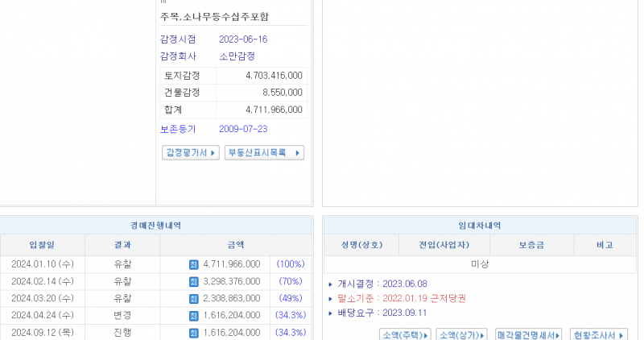The height and width of the screenshot is (340, 644).
Task: Click the 합계 total 4,711,966,000 cell
Action: (274, 110)
